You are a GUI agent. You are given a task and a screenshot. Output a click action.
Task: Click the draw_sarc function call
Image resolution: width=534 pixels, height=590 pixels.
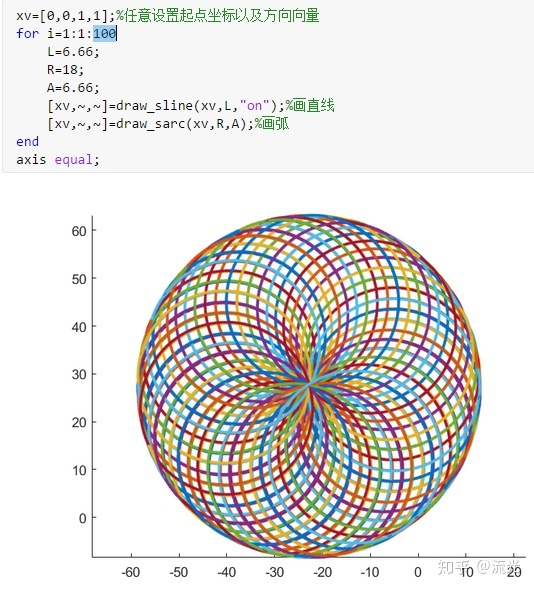coord(151,124)
